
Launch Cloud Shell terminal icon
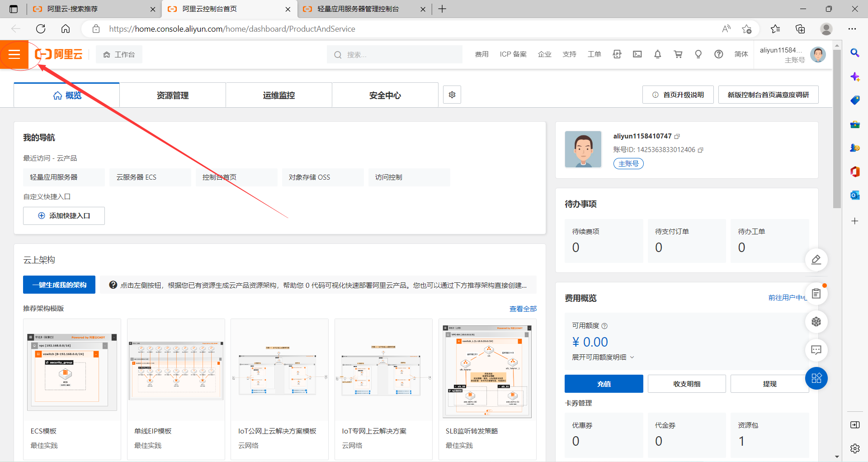tap(637, 54)
